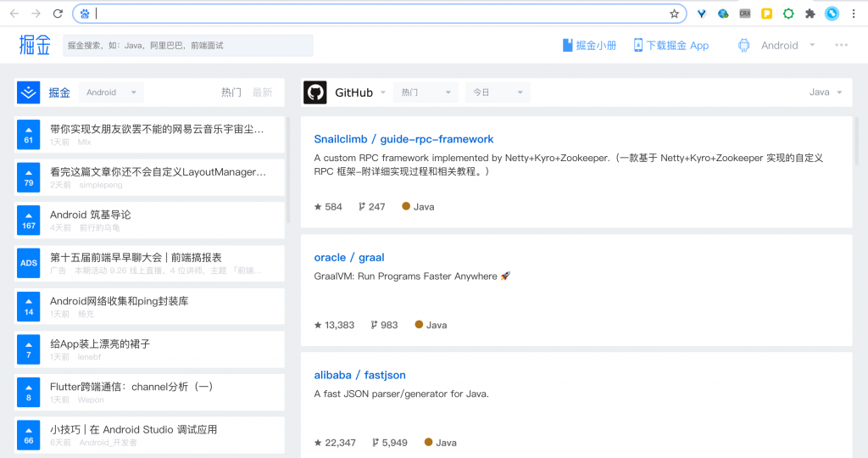Open the Java language dropdown
This screenshot has height=458, width=868.
[x=826, y=92]
